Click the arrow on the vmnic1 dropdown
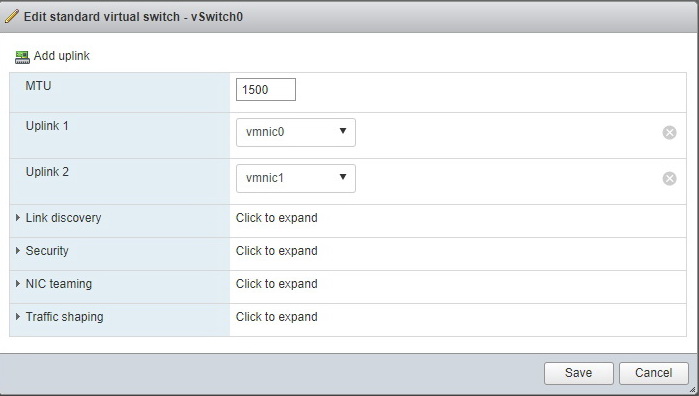The width and height of the screenshot is (699, 396). coord(342,177)
